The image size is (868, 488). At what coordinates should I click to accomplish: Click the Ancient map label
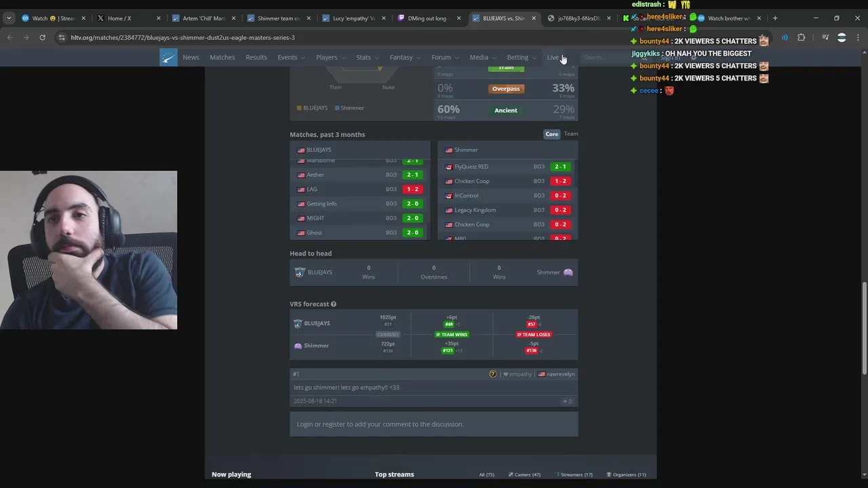pos(506,110)
